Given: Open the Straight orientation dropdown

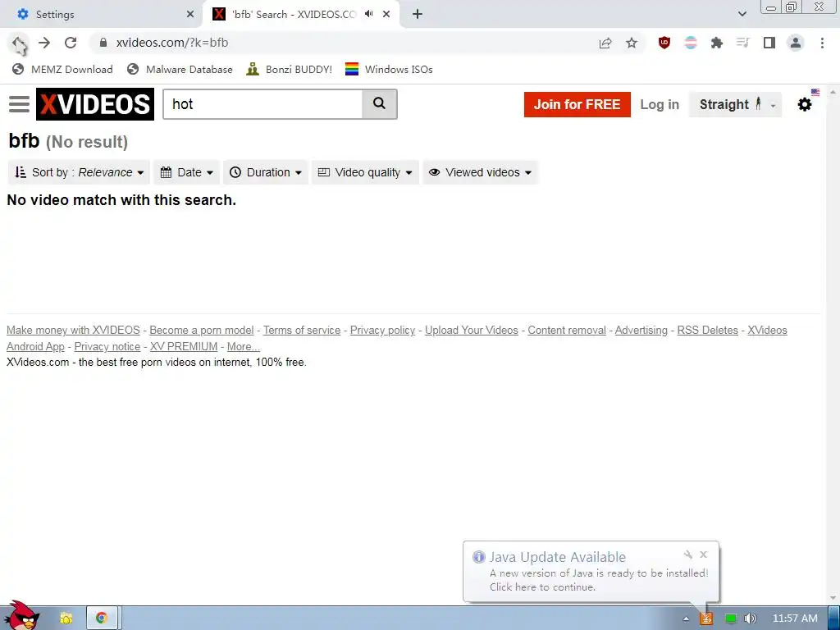Looking at the screenshot, I should tap(735, 104).
